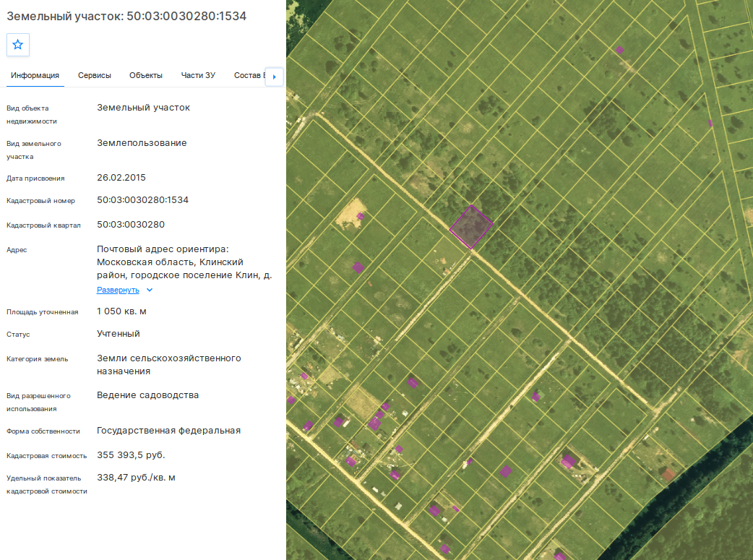Click the area value 1 050 кв. м

click(x=121, y=311)
